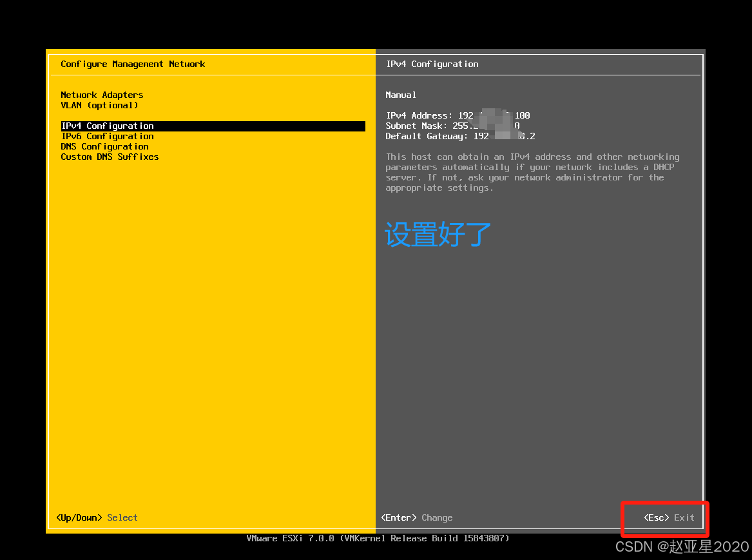Open DNS Configuration entry
This screenshot has height=560, width=752.
pyautogui.click(x=104, y=147)
